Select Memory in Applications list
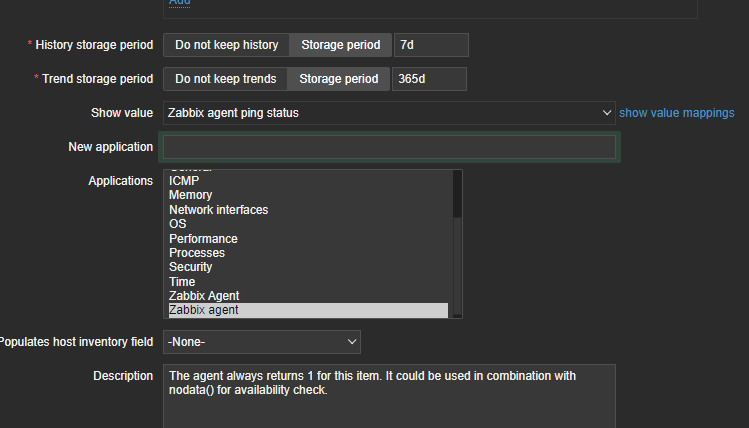Viewport: 749px width, 428px height. (x=190, y=195)
